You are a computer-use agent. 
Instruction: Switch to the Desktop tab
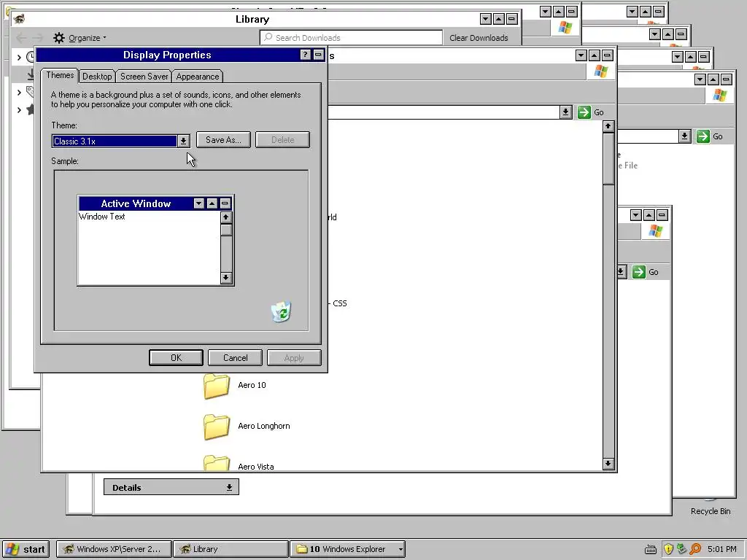pyautogui.click(x=97, y=76)
